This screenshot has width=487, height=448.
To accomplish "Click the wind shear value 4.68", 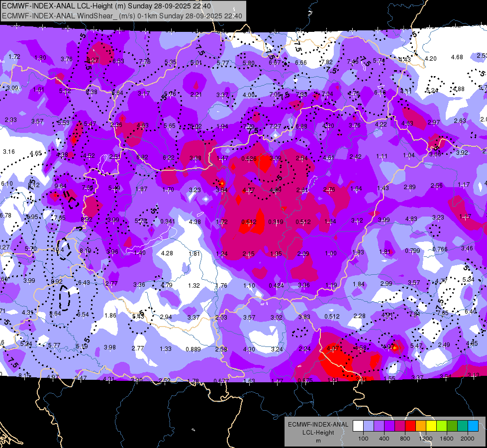I will tap(457, 57).
